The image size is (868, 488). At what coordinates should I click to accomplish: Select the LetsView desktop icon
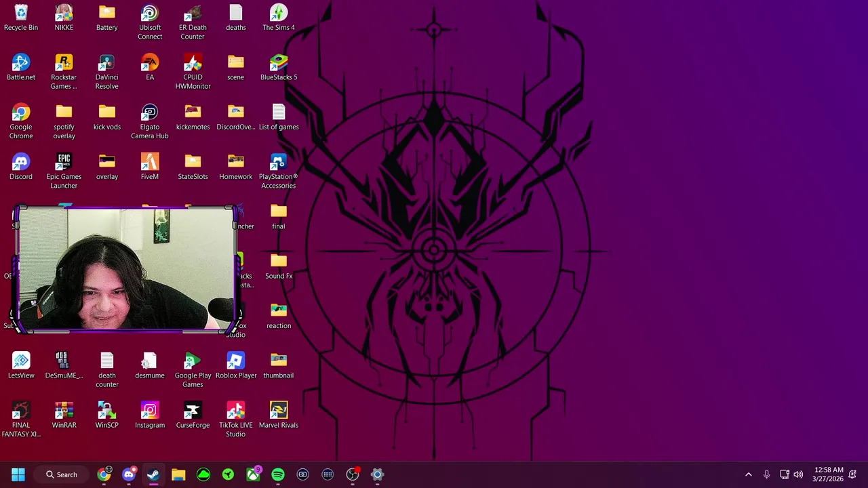[21, 366]
